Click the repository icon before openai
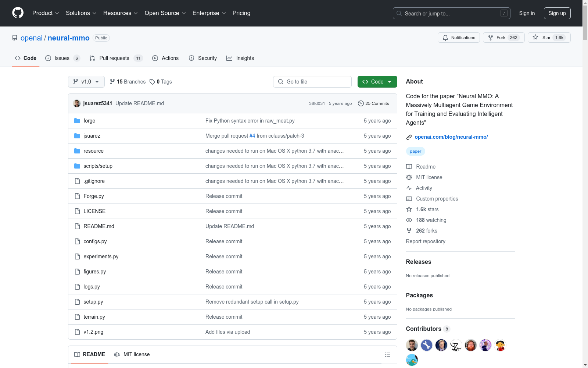This screenshot has height=368, width=588. tap(15, 38)
